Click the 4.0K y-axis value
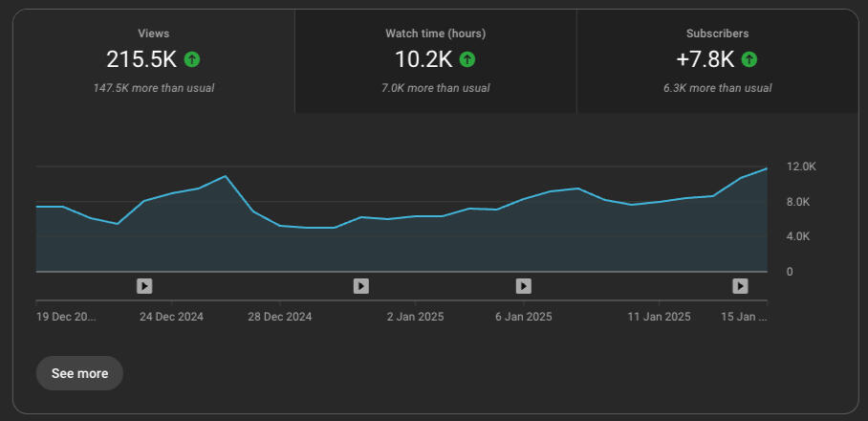Viewport: 868px width, 421px height. tap(797, 236)
